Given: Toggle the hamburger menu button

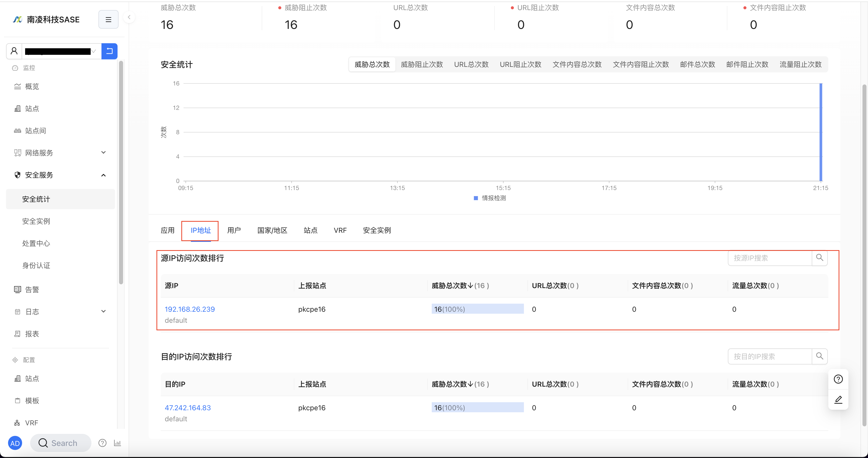Looking at the screenshot, I should [108, 20].
